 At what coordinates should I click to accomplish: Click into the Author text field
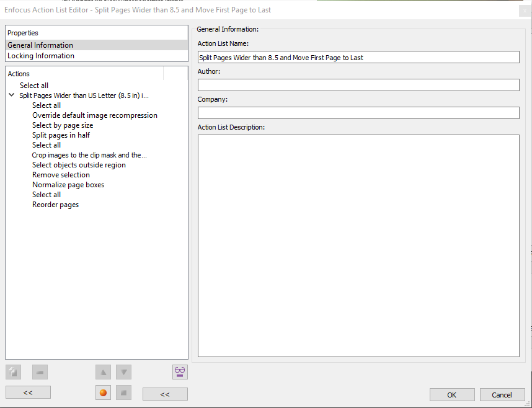(358, 85)
